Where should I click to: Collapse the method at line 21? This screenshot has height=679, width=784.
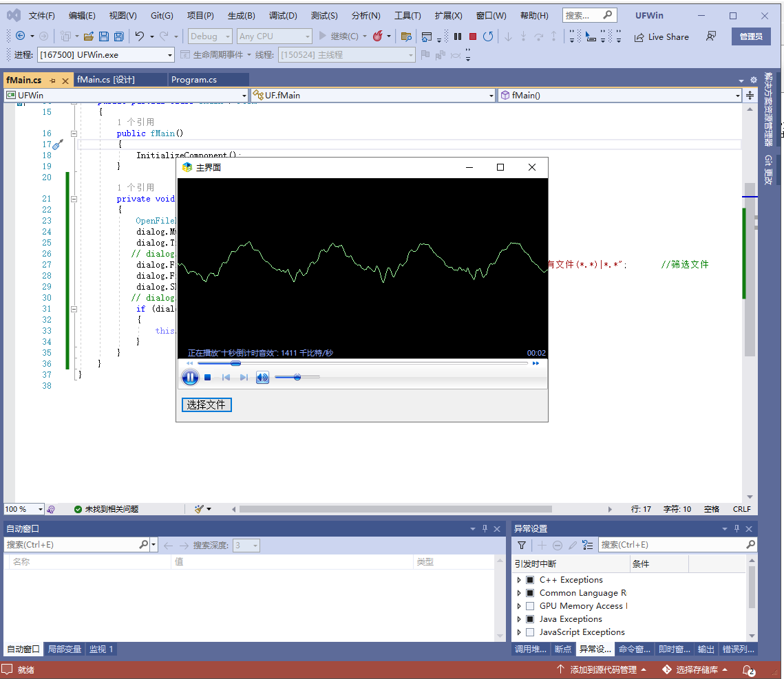tap(74, 199)
